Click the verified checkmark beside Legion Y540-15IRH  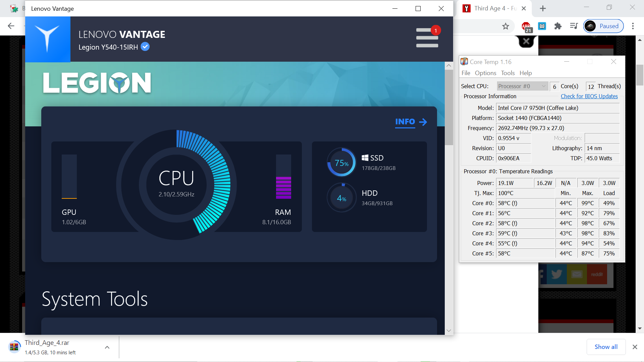(x=145, y=47)
